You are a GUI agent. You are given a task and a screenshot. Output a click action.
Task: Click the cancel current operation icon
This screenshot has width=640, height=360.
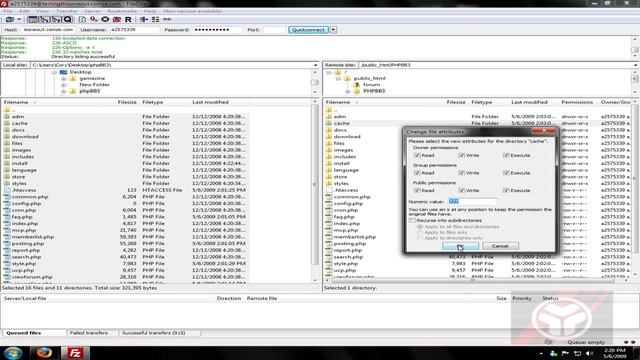point(105,19)
